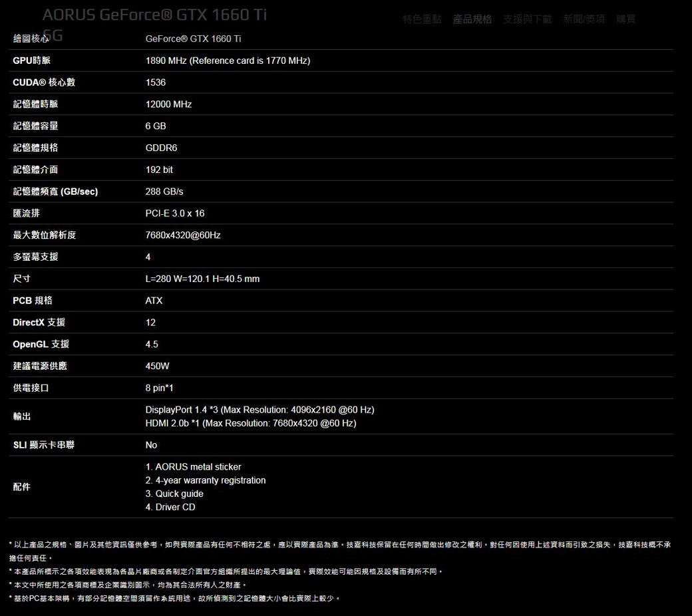Select the 產品規格 tab
The image size is (692, 616).
tap(472, 19)
